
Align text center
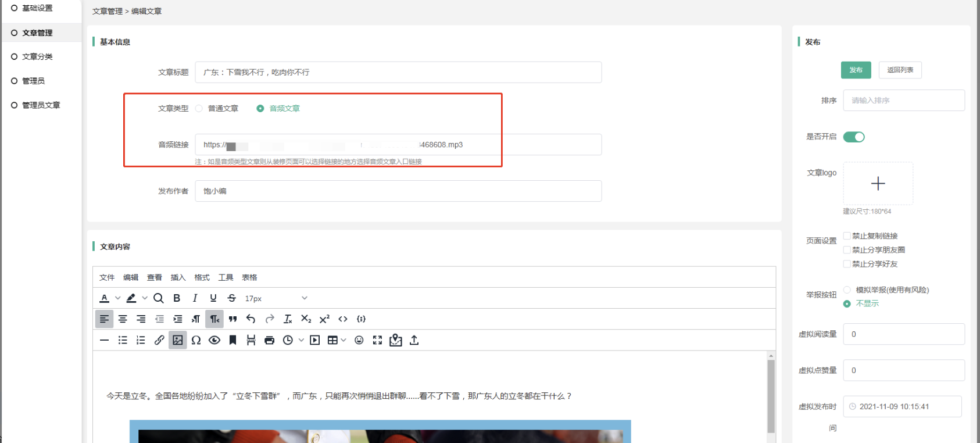point(123,319)
